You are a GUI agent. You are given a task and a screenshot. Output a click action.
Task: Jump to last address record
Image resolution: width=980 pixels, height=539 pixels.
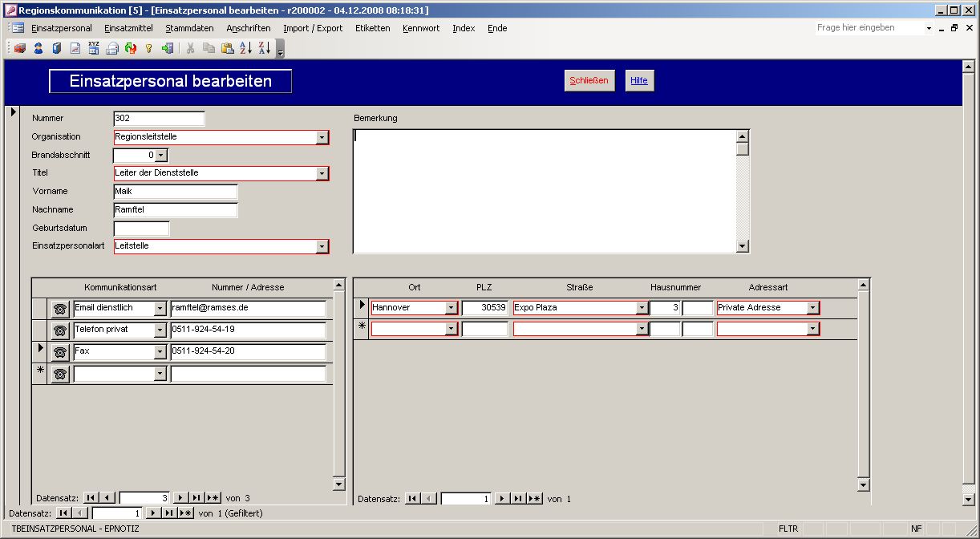tap(518, 499)
